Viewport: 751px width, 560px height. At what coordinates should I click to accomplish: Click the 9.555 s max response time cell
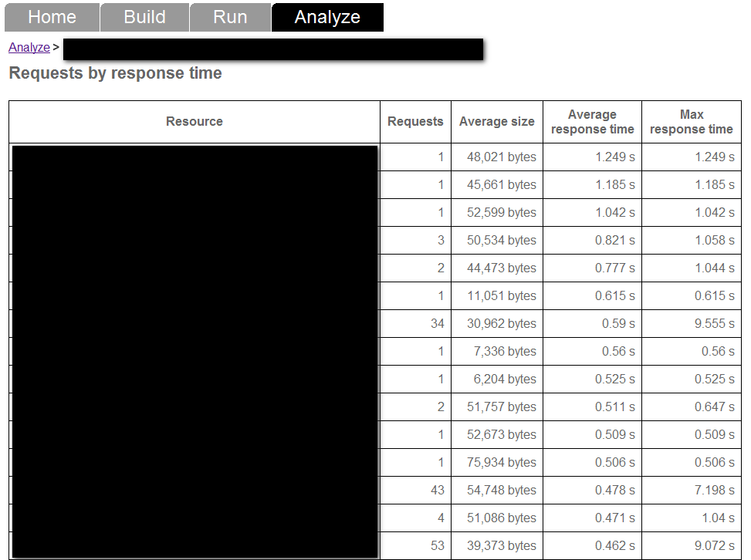715,324
